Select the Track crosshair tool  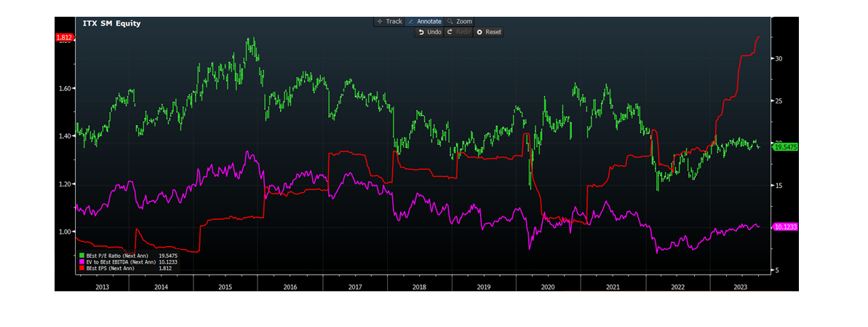[x=389, y=22]
